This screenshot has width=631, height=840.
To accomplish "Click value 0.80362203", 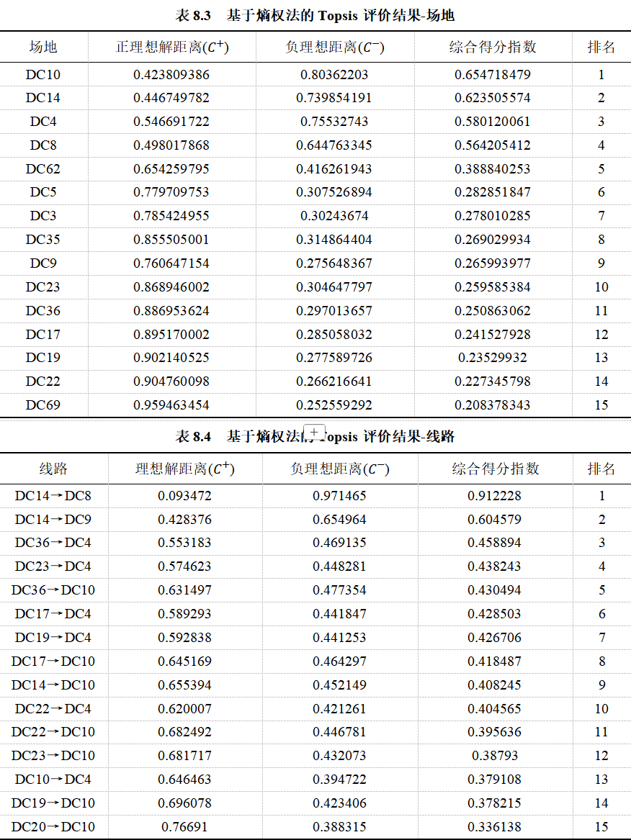I will tap(334, 74).
